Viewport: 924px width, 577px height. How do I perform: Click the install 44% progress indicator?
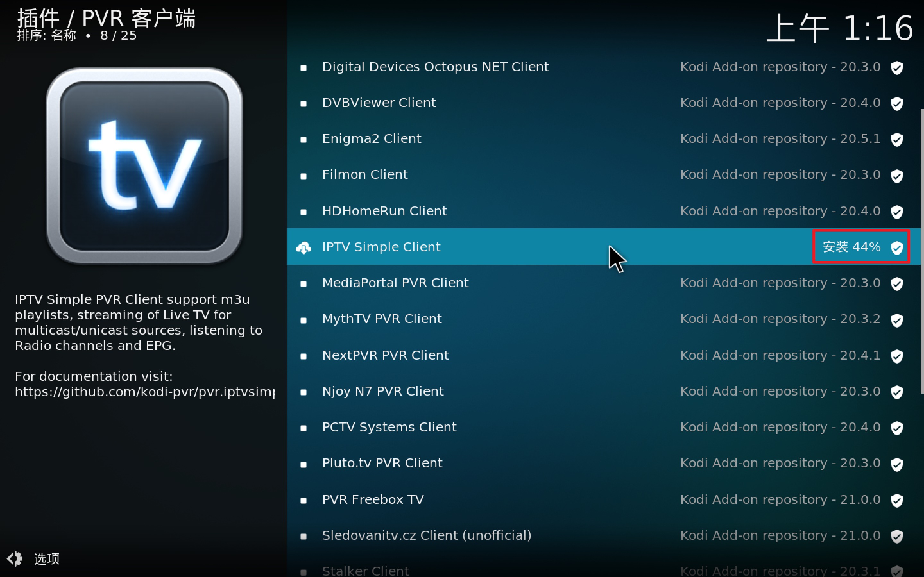851,247
